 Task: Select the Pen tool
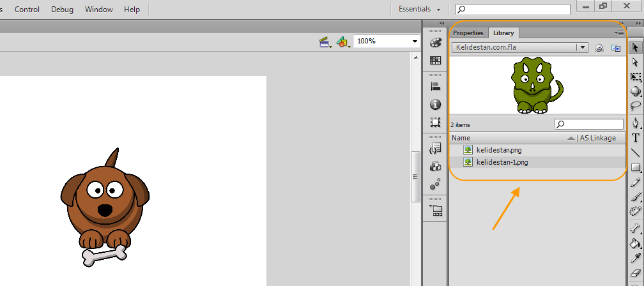tap(635, 123)
